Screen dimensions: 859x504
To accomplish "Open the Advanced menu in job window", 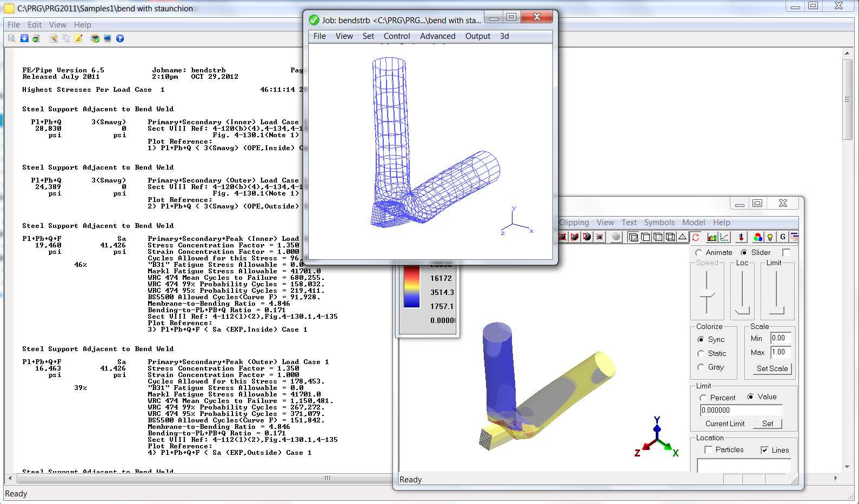I will (x=437, y=36).
